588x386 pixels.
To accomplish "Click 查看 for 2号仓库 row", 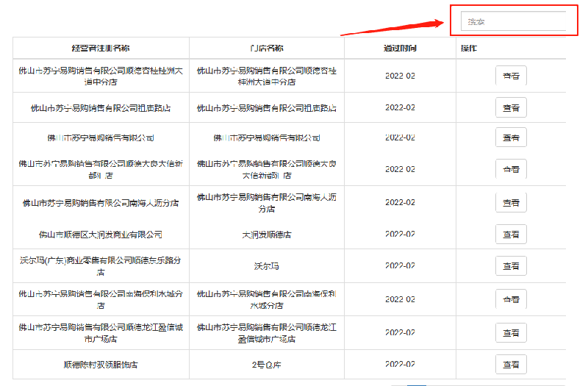I will click(511, 364).
